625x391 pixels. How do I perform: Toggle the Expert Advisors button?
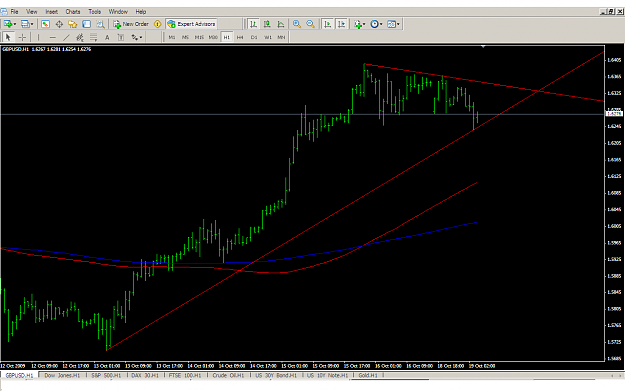(191, 24)
